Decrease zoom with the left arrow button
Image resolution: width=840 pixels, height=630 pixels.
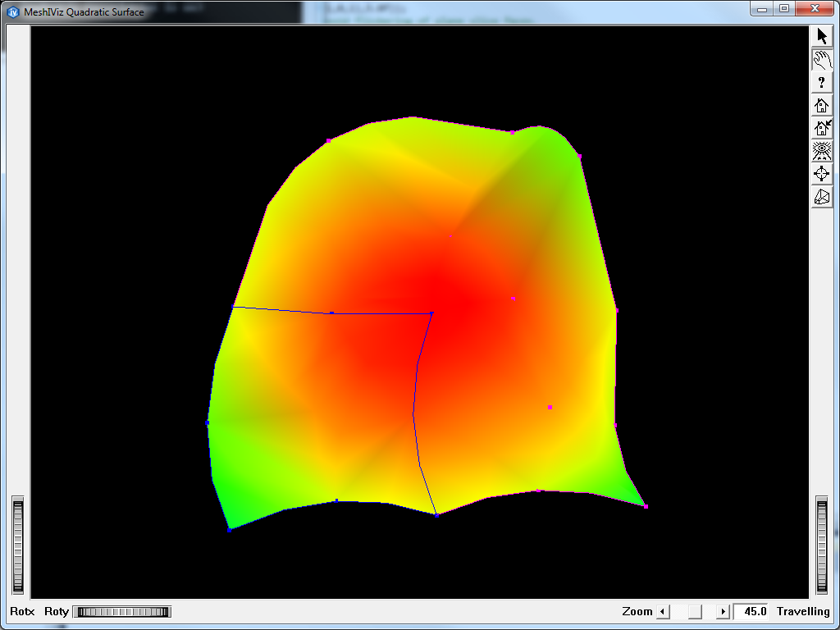point(664,611)
